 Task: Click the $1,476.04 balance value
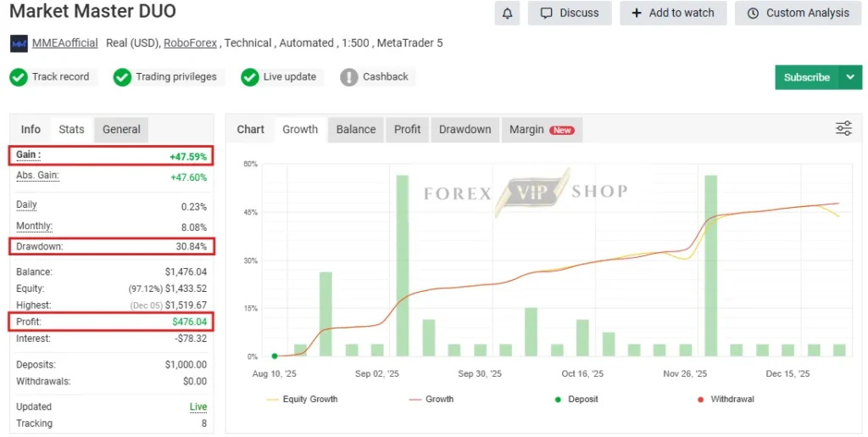(x=186, y=272)
